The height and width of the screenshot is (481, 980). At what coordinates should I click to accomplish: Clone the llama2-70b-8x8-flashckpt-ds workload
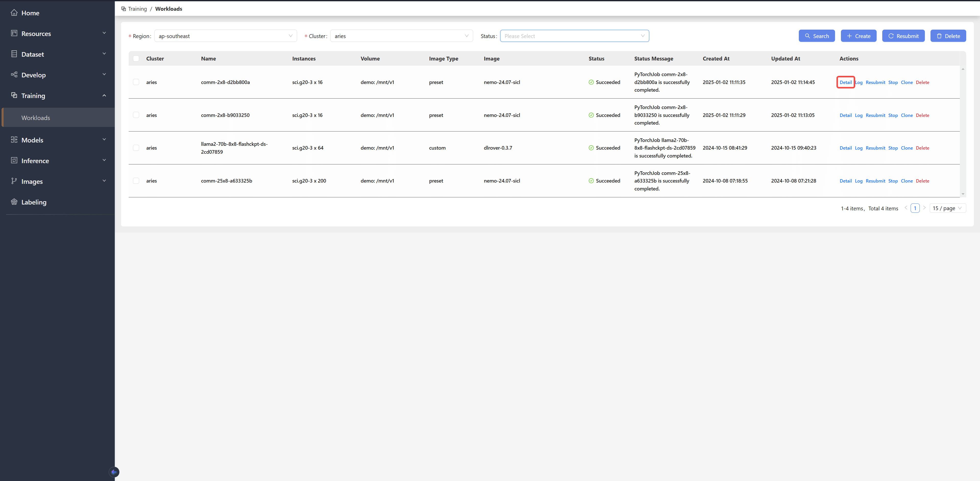907,148
